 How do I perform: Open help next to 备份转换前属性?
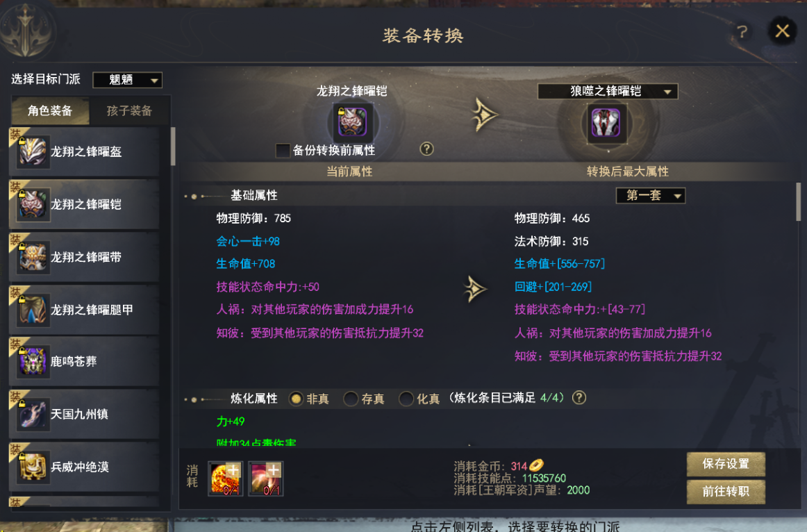[426, 149]
